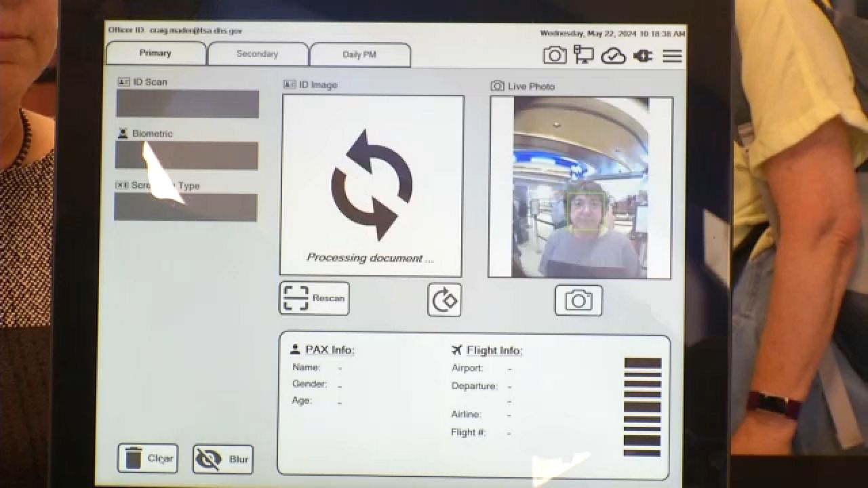Viewport: 868px width, 488px height.
Task: Click the barcode in the Flight Info panel
Action: [x=642, y=407]
